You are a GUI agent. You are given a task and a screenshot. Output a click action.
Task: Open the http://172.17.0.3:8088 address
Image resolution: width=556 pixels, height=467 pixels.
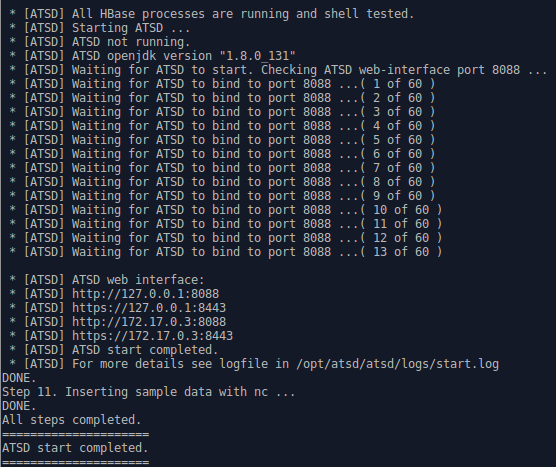(149, 322)
